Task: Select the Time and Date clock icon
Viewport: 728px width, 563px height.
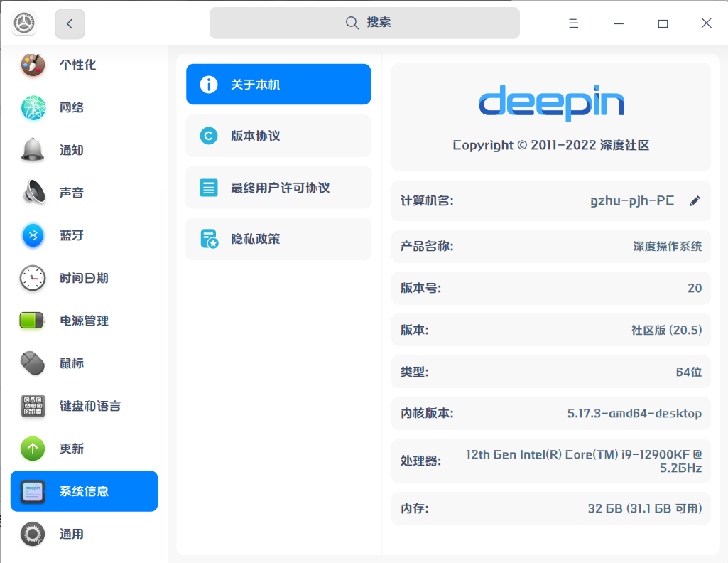Action: 33,278
